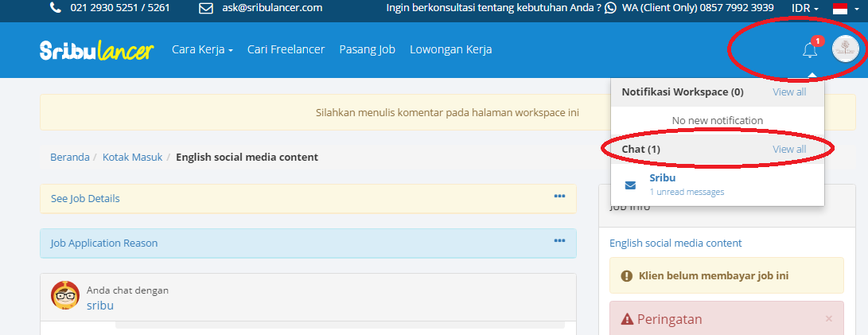View all chat messages
This screenshot has height=335, width=868.
(789, 149)
